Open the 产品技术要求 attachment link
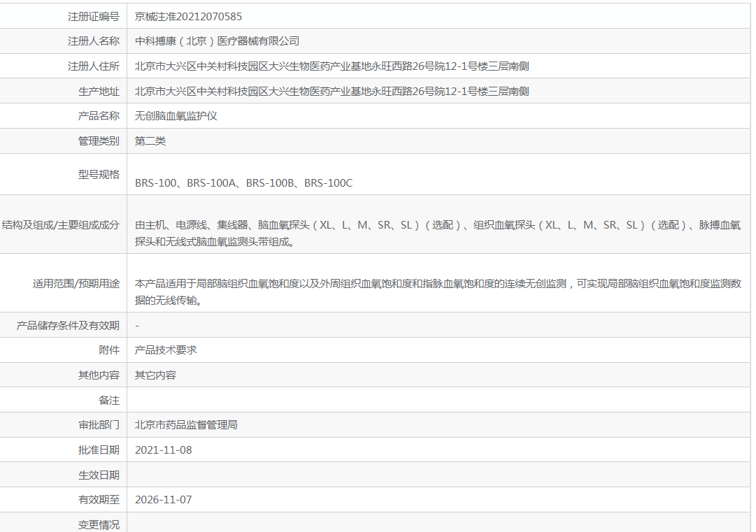 (165, 350)
